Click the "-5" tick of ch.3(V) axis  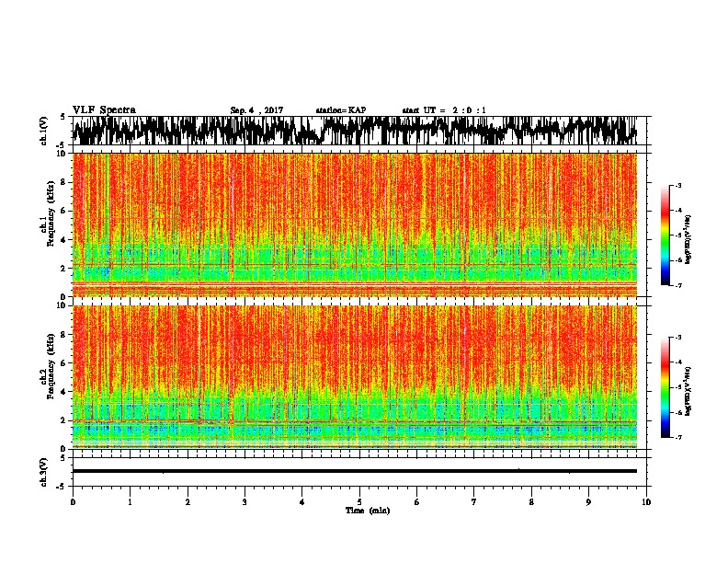point(63,487)
